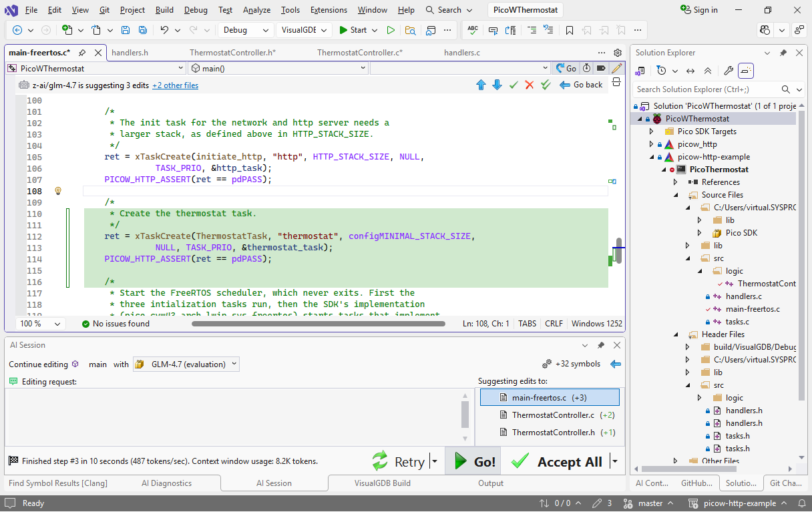Viewport: 812px width, 512px height.
Task: Click the Collapse All icon in Solution Explorer
Action: [x=708, y=71]
